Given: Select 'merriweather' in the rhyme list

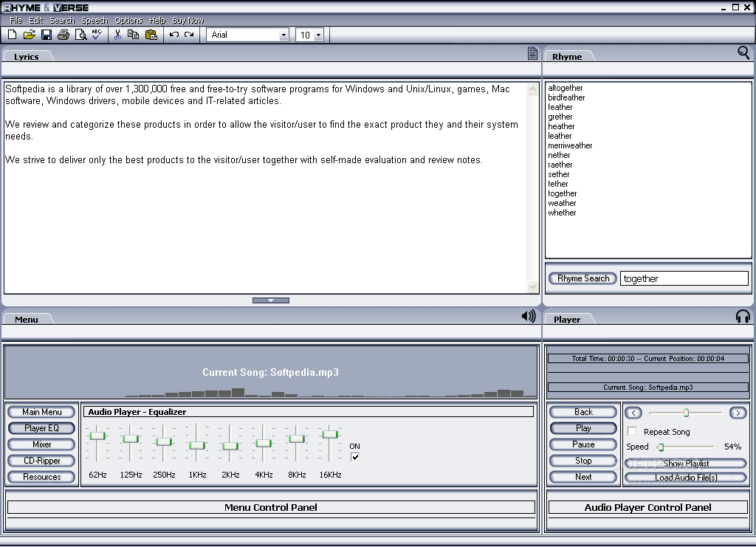Looking at the screenshot, I should (x=571, y=145).
